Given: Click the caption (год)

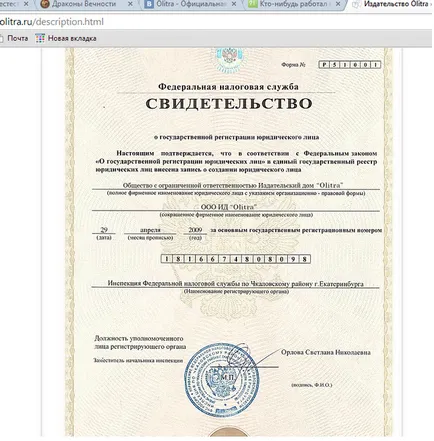Looking at the screenshot, I should tap(195, 238).
